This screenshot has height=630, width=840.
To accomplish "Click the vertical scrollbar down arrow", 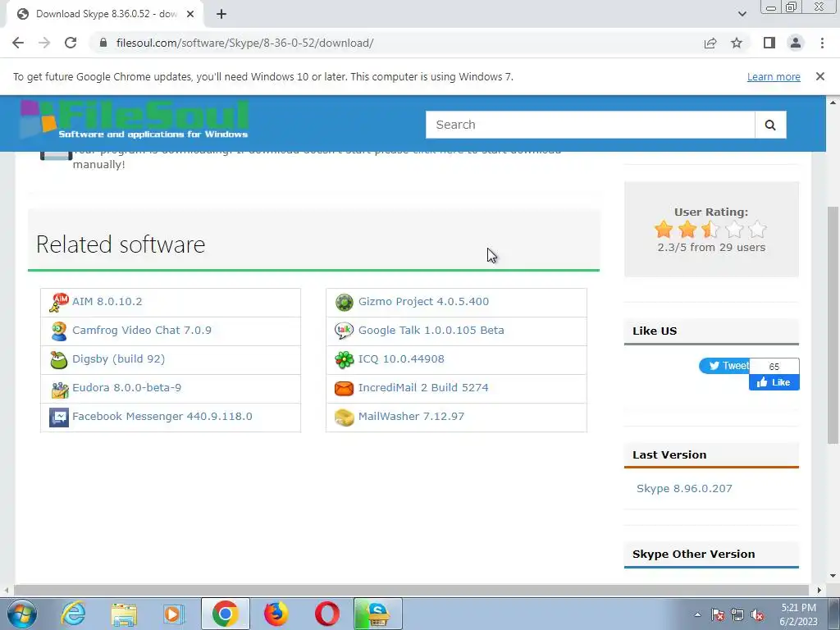I will tap(833, 576).
